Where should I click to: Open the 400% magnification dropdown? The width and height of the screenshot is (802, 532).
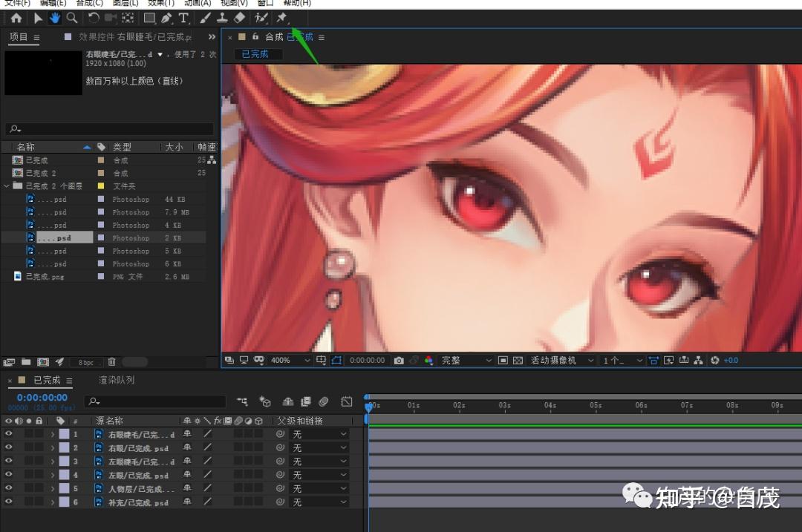[x=290, y=361]
